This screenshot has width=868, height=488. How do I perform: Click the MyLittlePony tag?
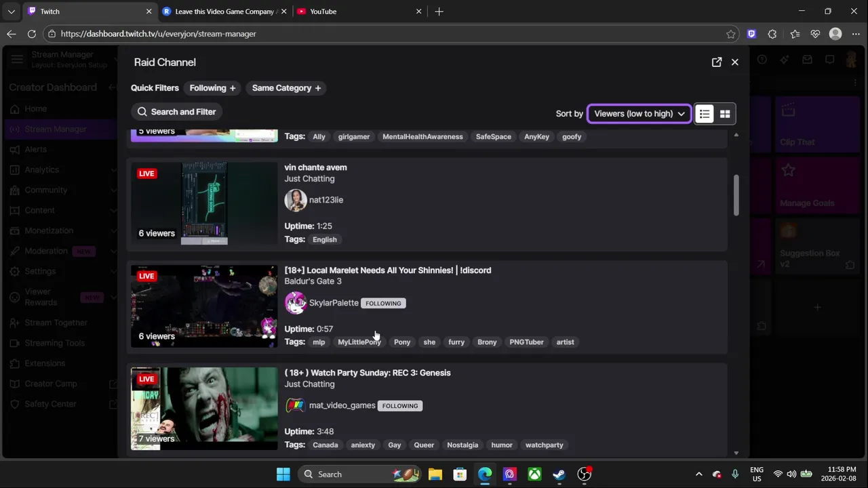359,342
